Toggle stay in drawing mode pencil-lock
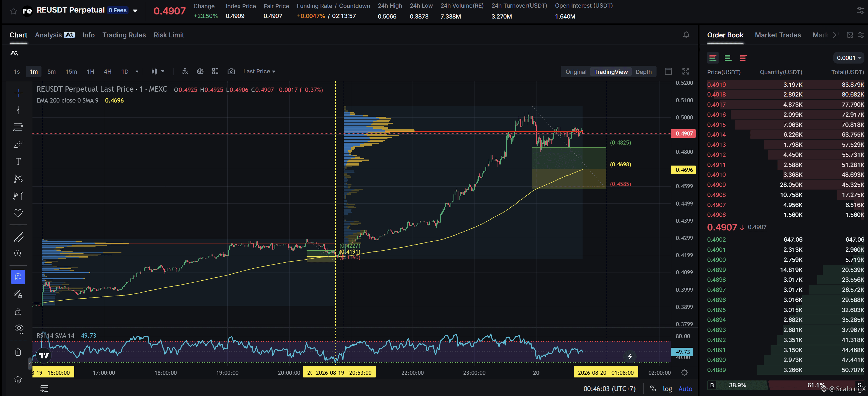 (x=18, y=294)
